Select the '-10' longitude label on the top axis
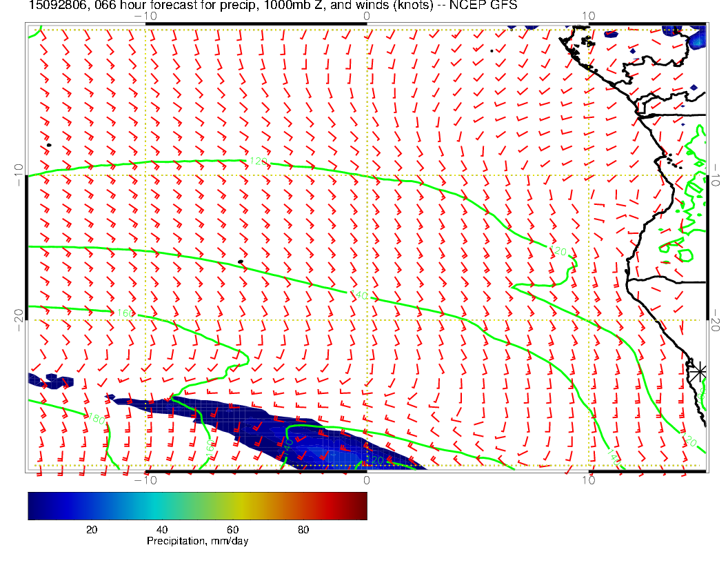728x563 pixels. [145, 17]
